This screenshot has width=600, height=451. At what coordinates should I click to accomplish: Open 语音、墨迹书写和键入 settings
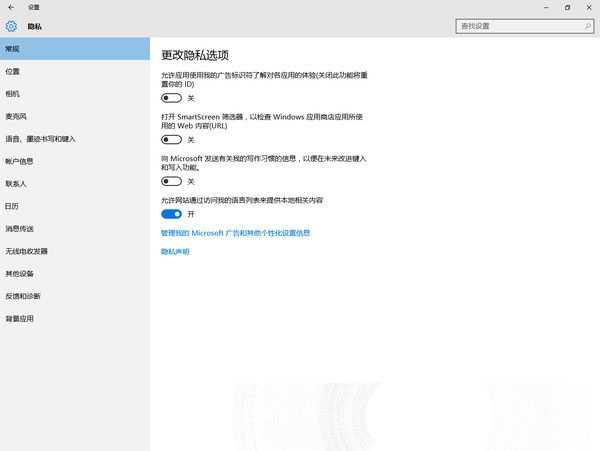pyautogui.click(x=75, y=139)
